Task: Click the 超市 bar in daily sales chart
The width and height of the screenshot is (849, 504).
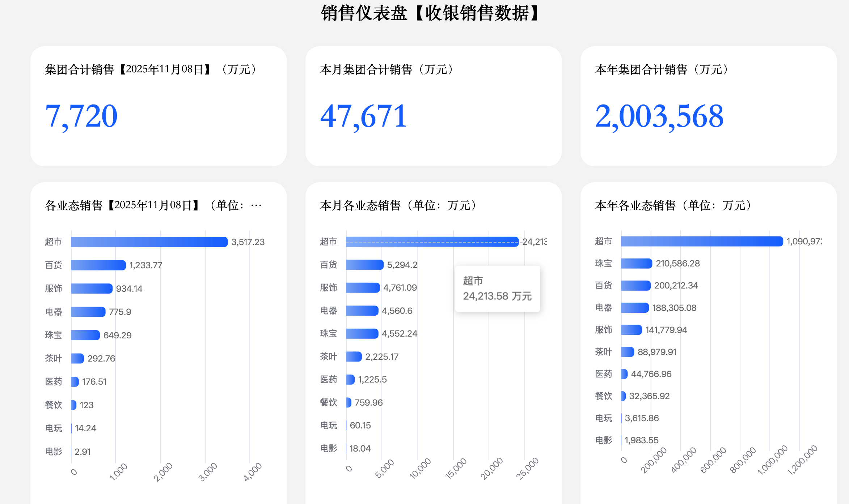Action: 149,242
